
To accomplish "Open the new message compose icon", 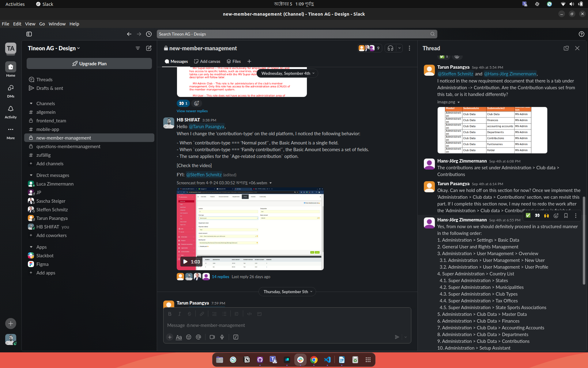I will coord(149,48).
